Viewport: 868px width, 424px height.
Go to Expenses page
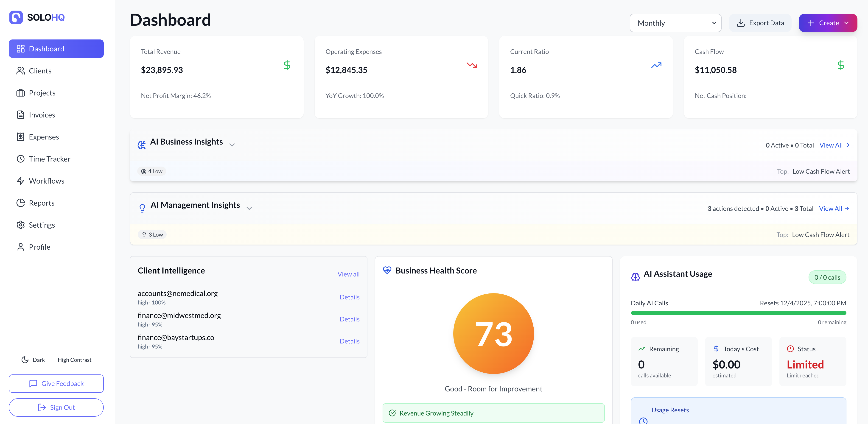(x=56, y=137)
